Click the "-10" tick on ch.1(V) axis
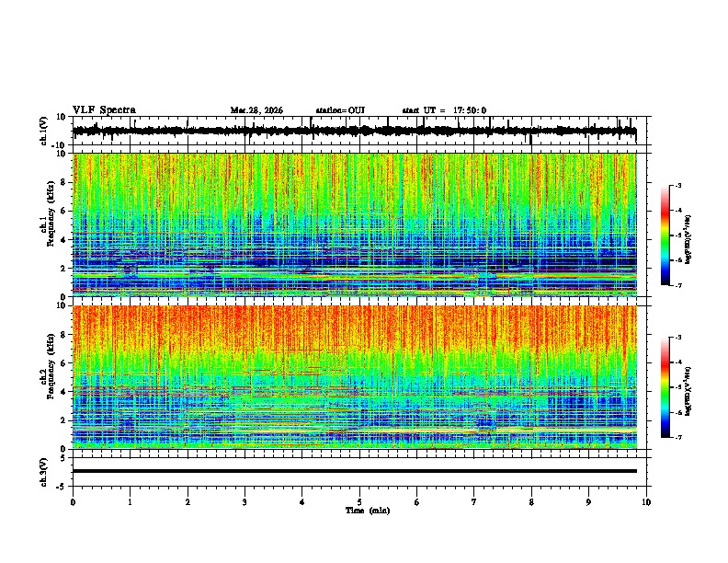This screenshot has width=728, height=563. [60, 145]
